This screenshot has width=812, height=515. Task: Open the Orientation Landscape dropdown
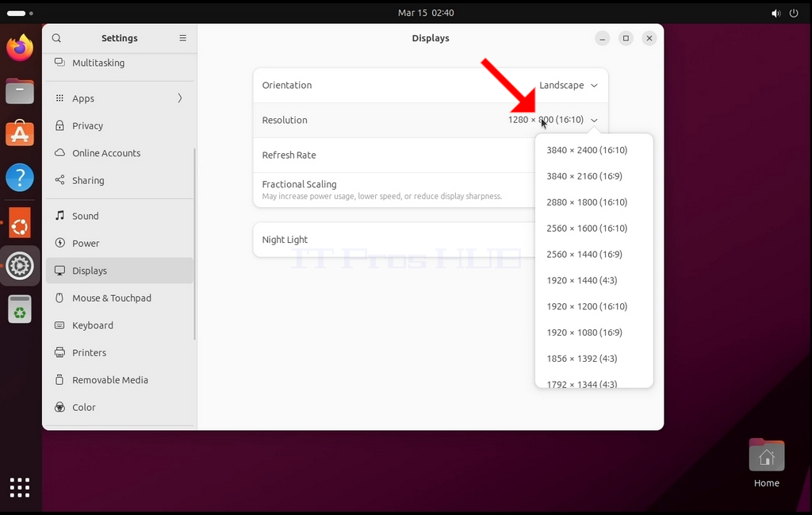click(x=568, y=85)
